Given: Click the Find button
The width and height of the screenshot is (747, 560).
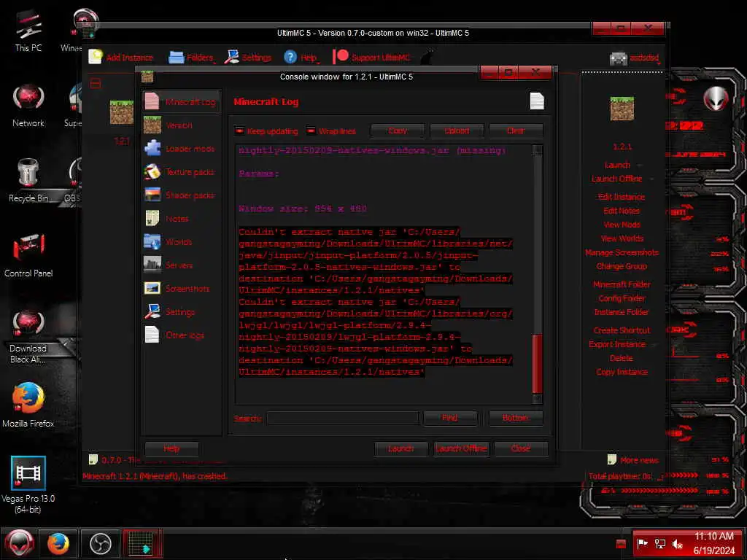Looking at the screenshot, I should click(x=449, y=418).
